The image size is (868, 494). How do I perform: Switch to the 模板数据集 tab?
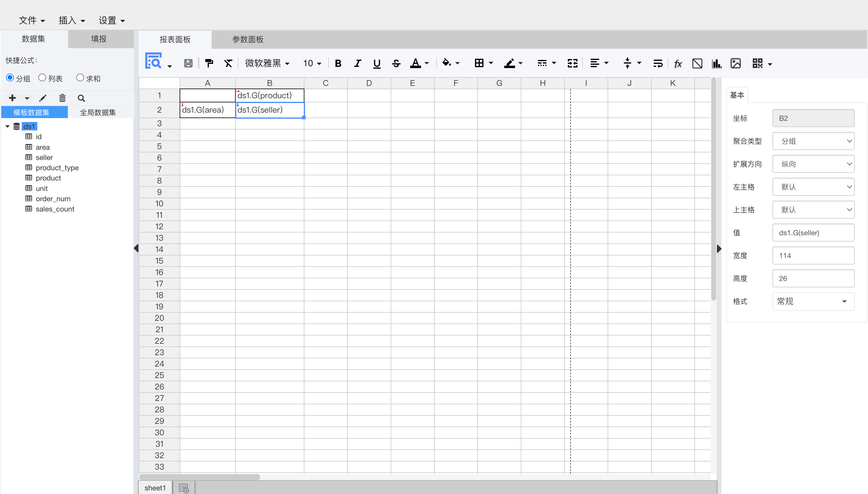coord(34,112)
